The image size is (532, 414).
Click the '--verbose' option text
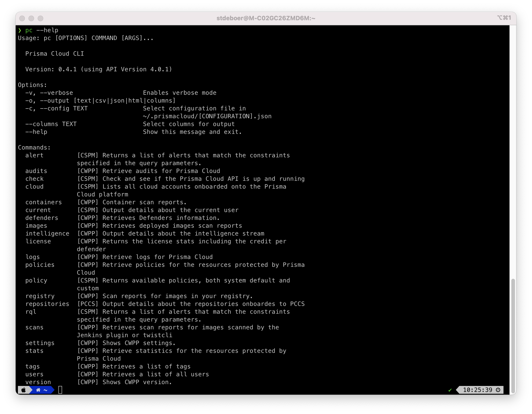(x=56, y=93)
